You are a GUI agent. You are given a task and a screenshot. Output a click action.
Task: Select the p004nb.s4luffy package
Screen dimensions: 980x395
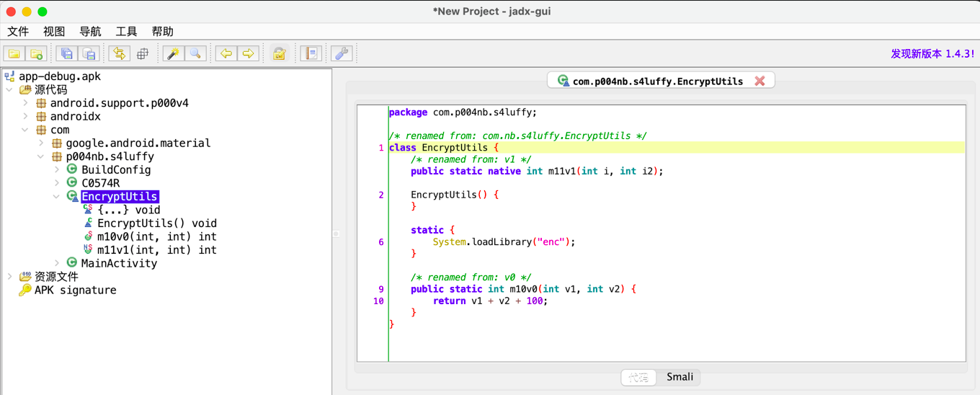pyautogui.click(x=110, y=156)
